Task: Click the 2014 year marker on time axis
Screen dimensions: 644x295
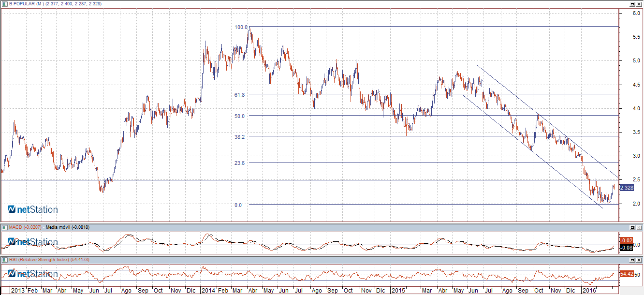Action: click(208, 291)
